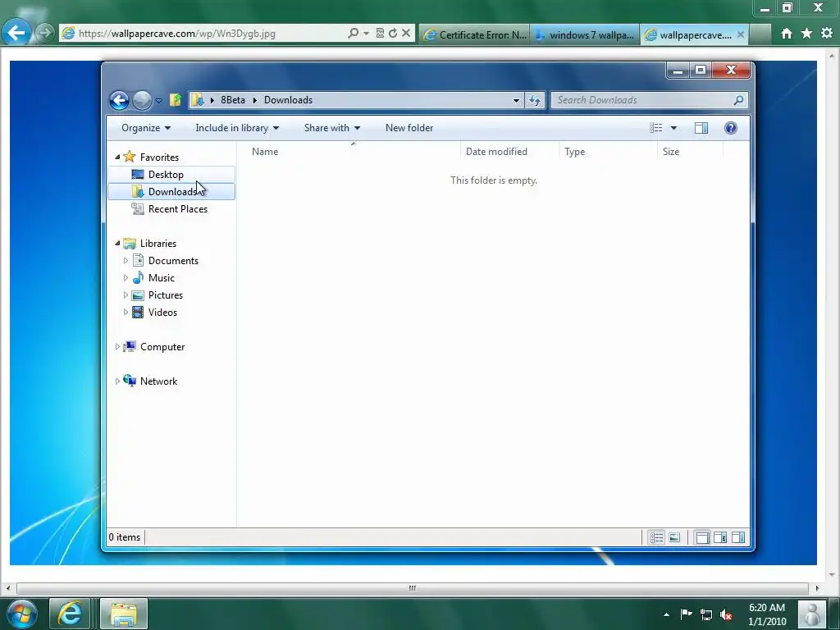Open Recent Places in Favorites
The image size is (840, 630).
177,209
